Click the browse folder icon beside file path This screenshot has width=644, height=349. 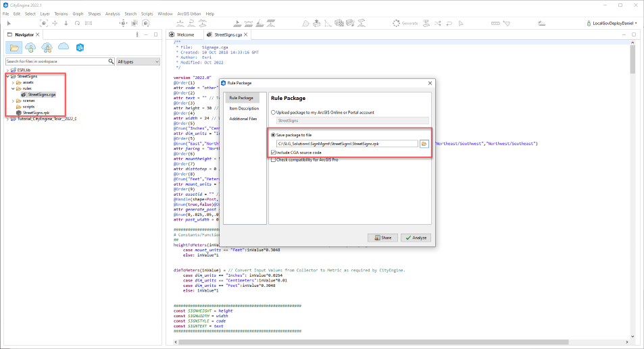point(424,144)
